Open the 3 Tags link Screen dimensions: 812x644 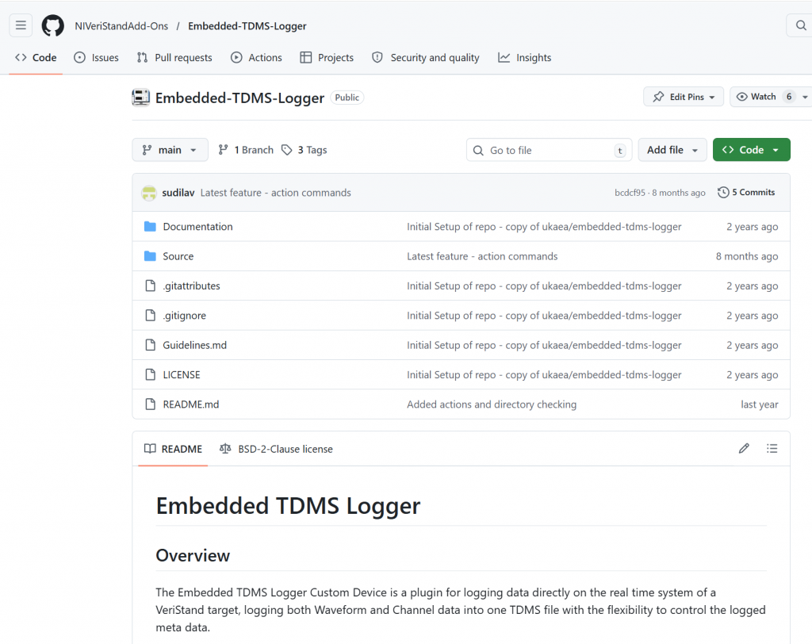pos(304,150)
